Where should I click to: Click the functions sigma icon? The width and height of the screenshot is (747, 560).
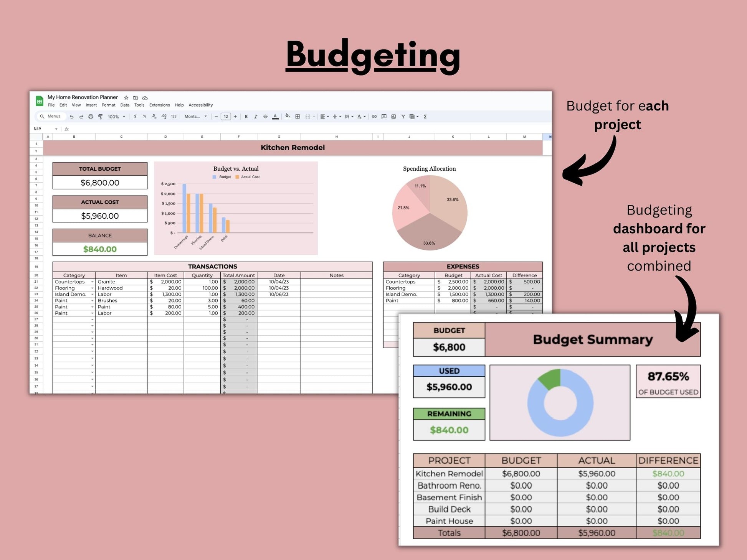(x=425, y=117)
